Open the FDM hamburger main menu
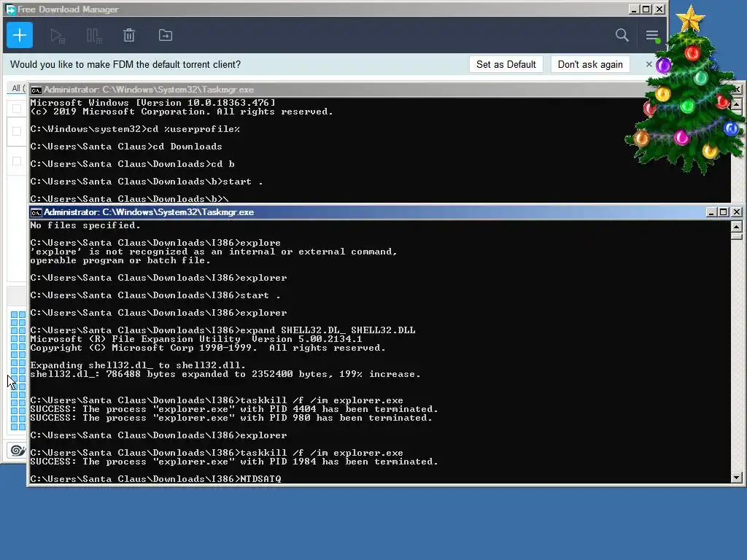This screenshot has height=560, width=747. [652, 35]
